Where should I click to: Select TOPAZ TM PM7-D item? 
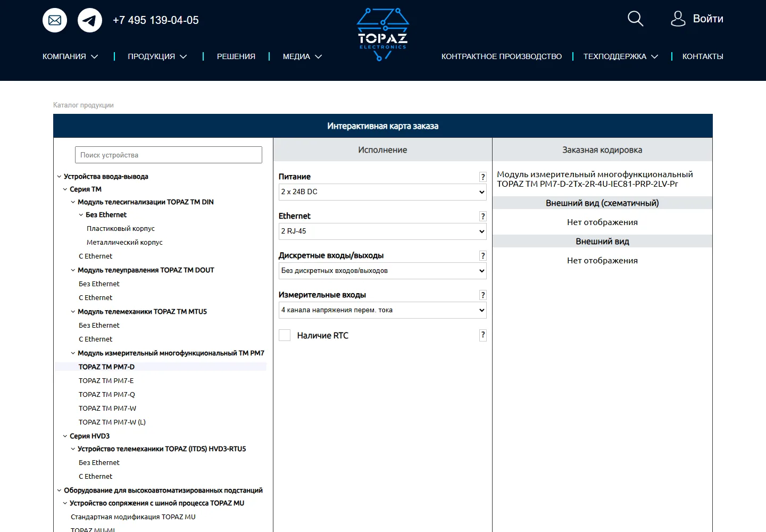(106, 367)
